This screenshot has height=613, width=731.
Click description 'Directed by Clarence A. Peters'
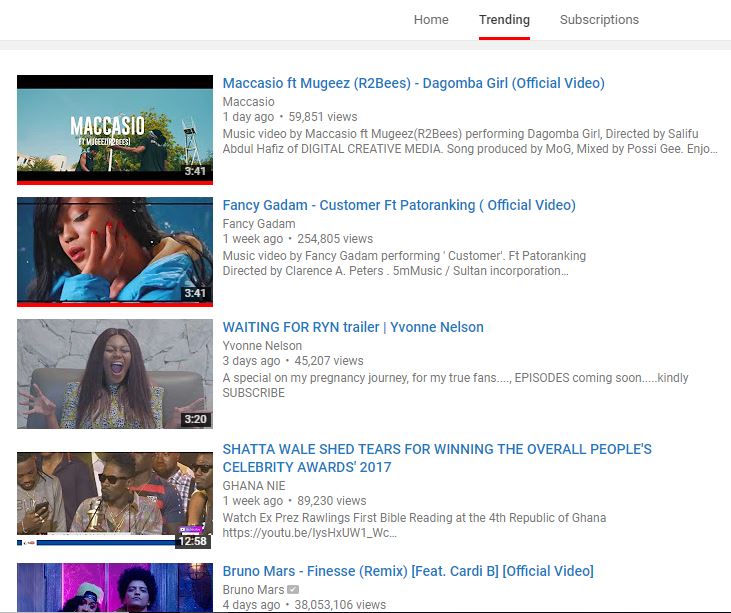[x=395, y=271]
